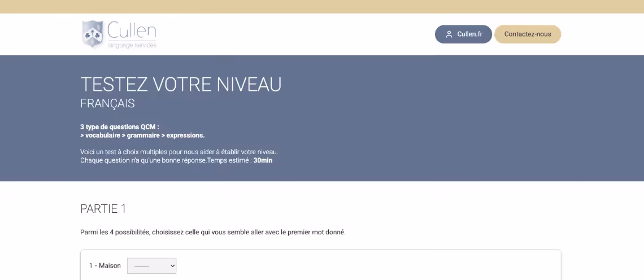Click the 'Voici un test à choix multiples' sentence
644x280 pixels.
point(179,152)
